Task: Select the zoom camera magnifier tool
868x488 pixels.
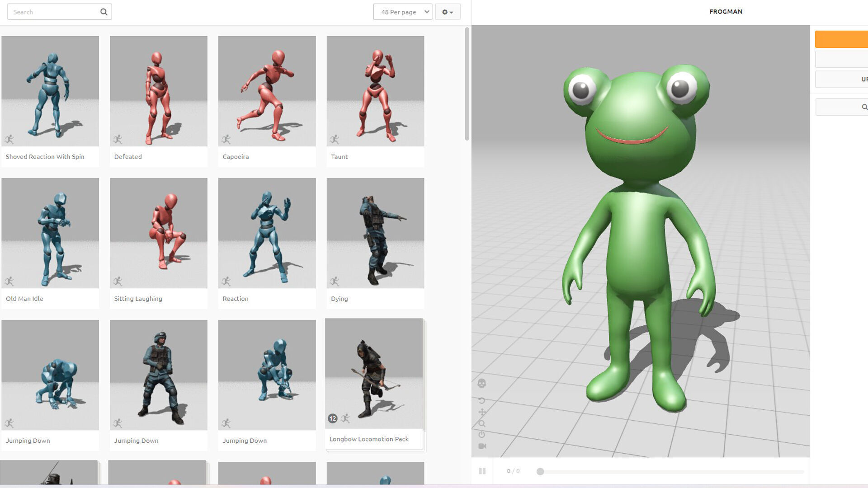Action: [482, 424]
